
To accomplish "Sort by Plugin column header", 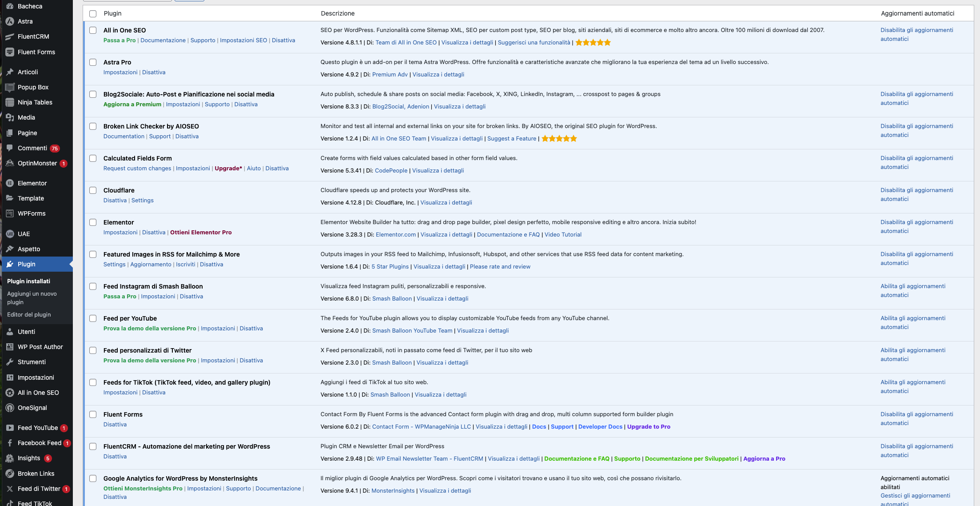I will (112, 13).
